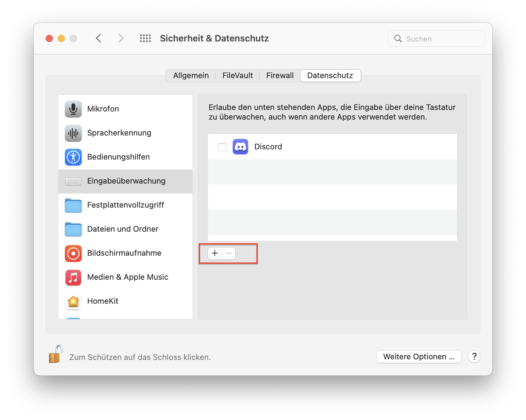
Task: Open help with the question mark button
Action: tap(474, 357)
